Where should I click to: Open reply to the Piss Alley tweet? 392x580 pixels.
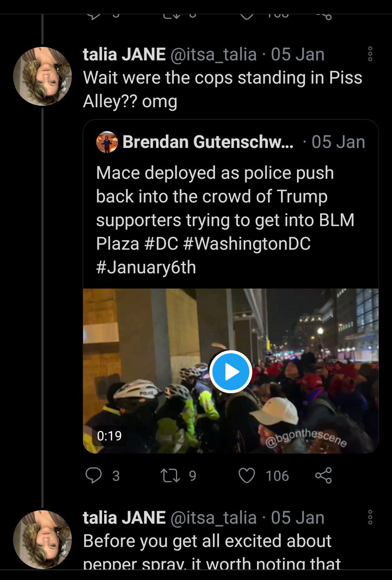[94, 476]
